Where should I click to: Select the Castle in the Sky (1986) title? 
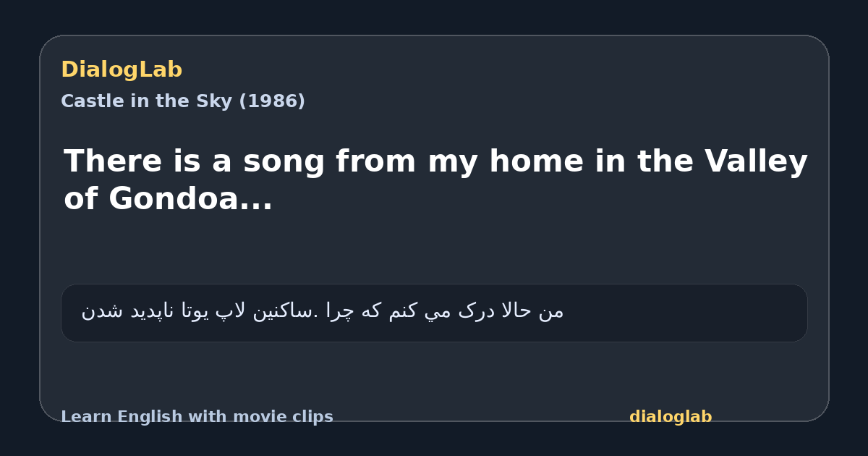pos(183,101)
